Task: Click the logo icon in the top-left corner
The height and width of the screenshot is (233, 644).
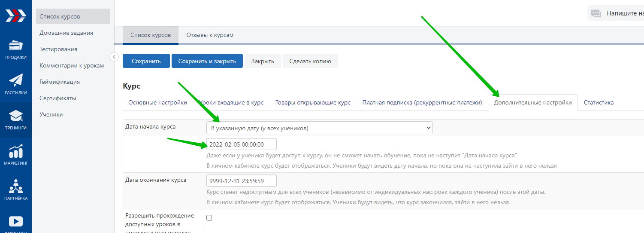Action: click(x=15, y=15)
